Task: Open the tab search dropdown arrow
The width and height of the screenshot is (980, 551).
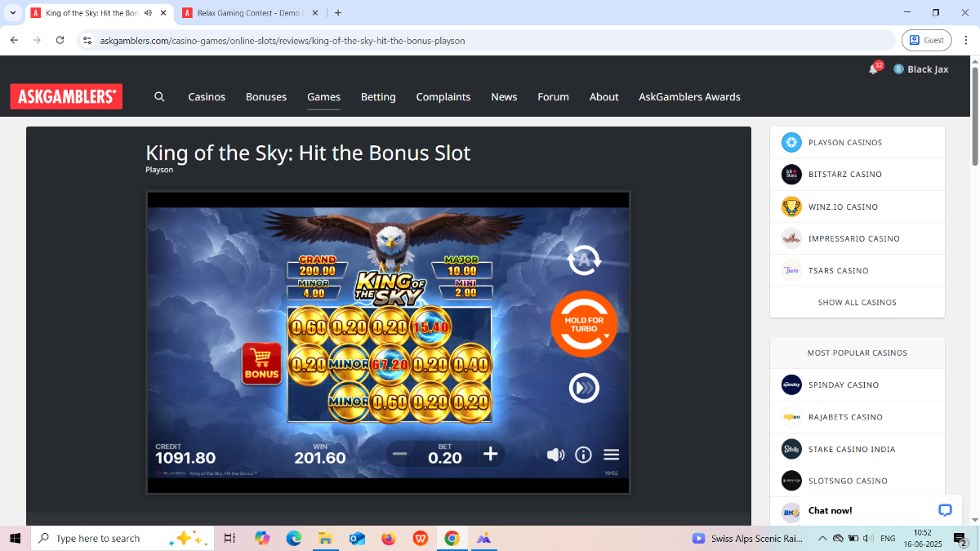Action: (12, 13)
